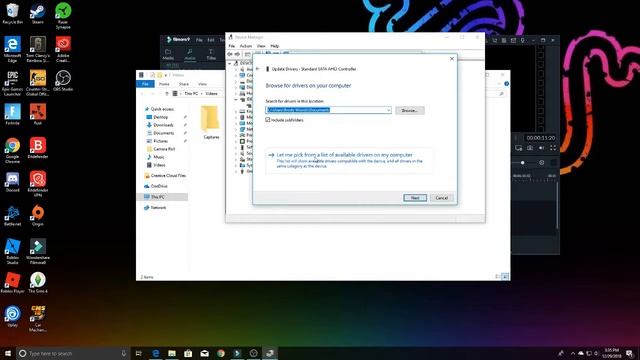This screenshot has height=360, width=640.
Task: Open File Explorer Share ribbon tab
Action: [184, 84]
